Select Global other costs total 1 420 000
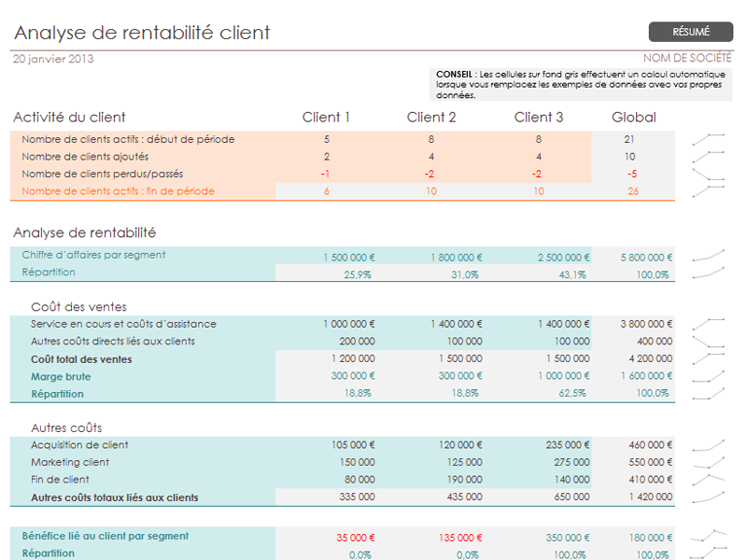 coord(650,497)
